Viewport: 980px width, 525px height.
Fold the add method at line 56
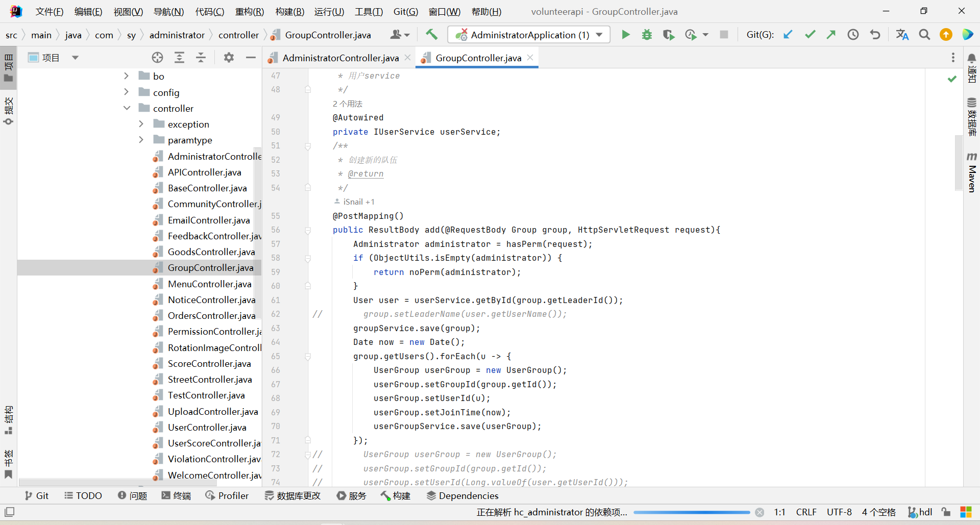tap(308, 230)
